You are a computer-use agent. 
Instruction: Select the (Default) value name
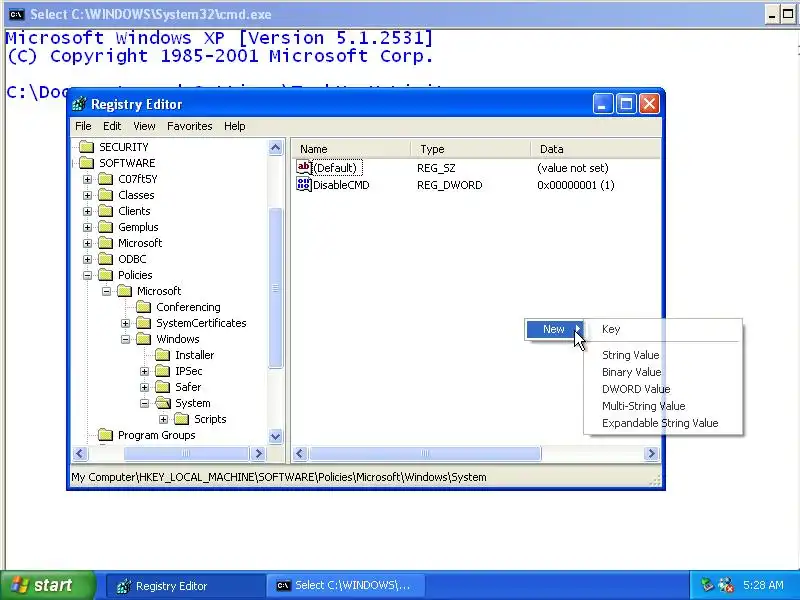pyautogui.click(x=335, y=168)
